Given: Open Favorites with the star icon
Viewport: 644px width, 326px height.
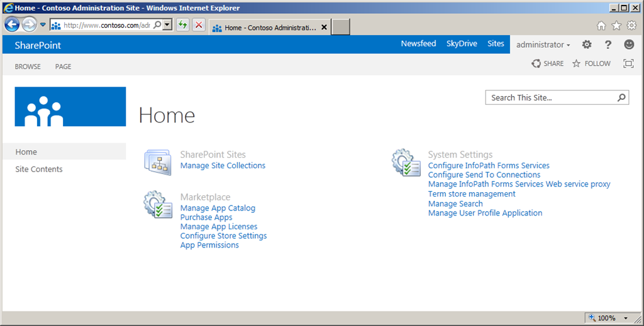Looking at the screenshot, I should (x=616, y=26).
